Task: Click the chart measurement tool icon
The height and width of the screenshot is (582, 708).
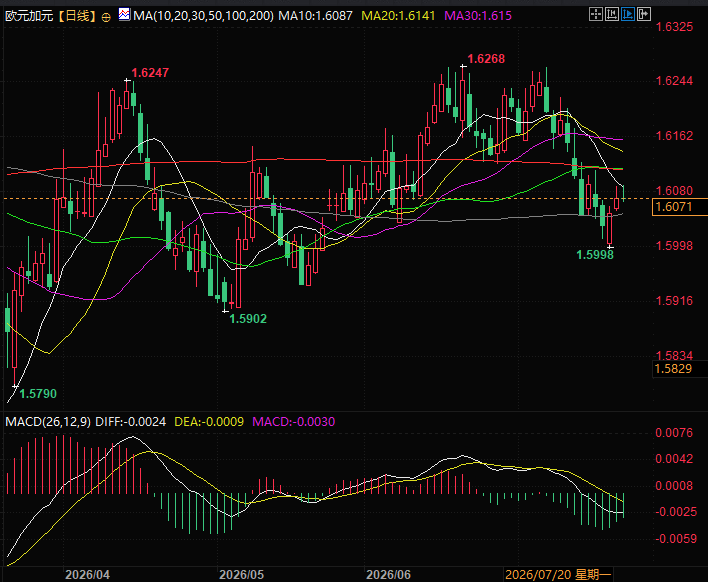Action: 612,14
